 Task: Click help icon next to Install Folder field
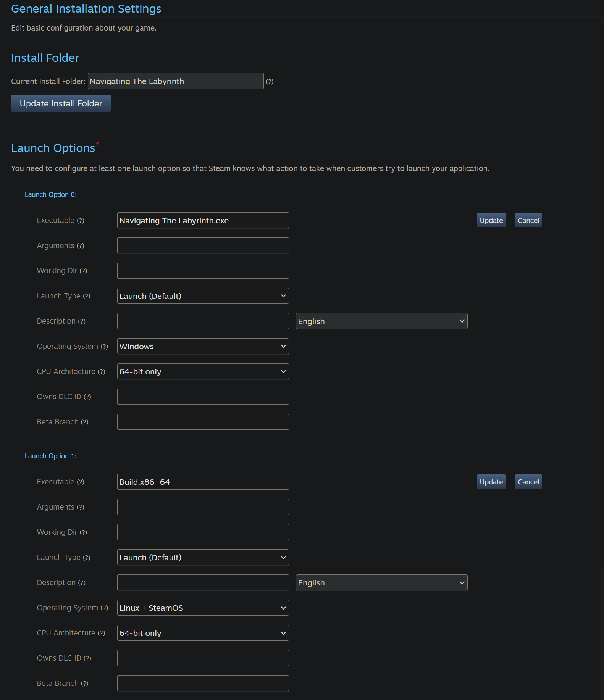pyautogui.click(x=270, y=82)
